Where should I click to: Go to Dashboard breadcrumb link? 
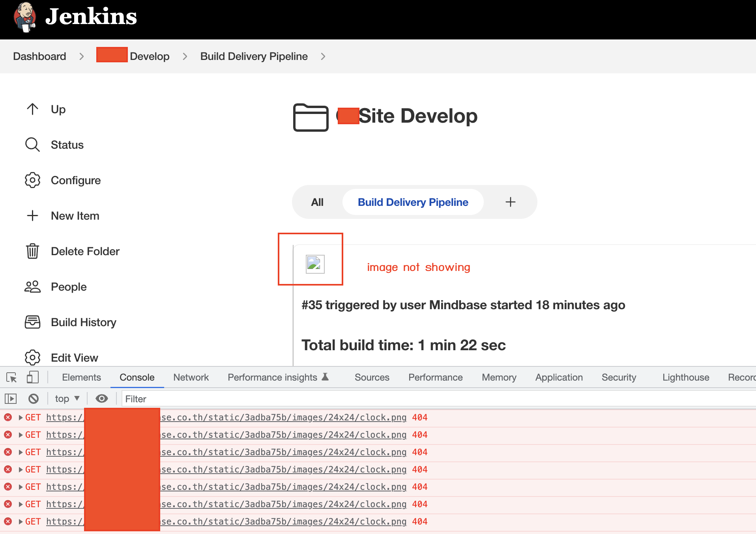[39, 56]
